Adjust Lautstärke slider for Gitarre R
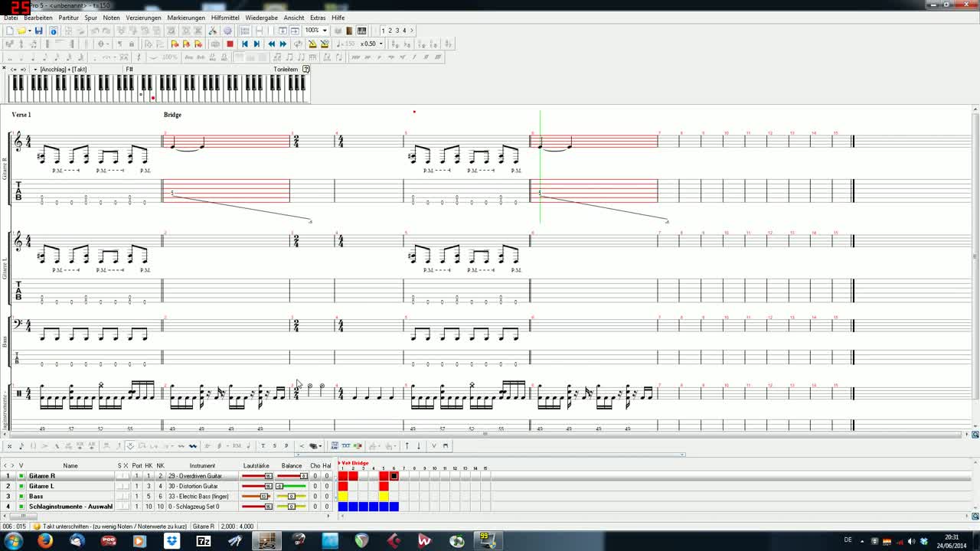This screenshot has height=551, width=980. (x=257, y=476)
